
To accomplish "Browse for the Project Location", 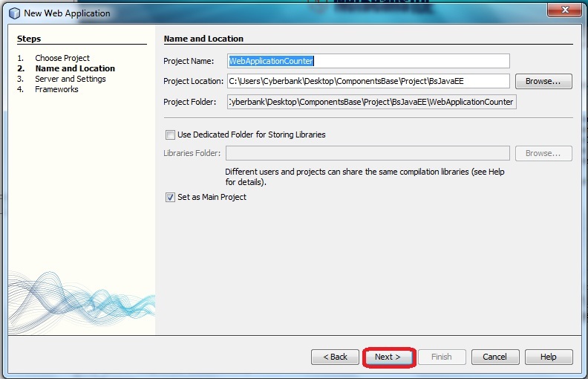I will [543, 81].
